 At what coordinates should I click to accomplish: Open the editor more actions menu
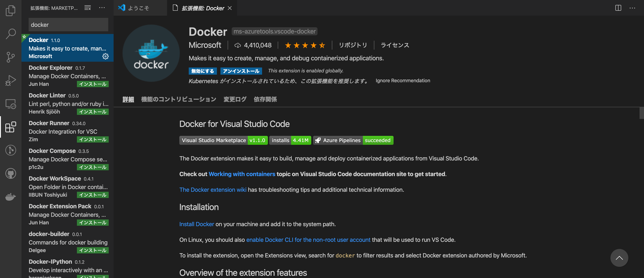tap(633, 8)
